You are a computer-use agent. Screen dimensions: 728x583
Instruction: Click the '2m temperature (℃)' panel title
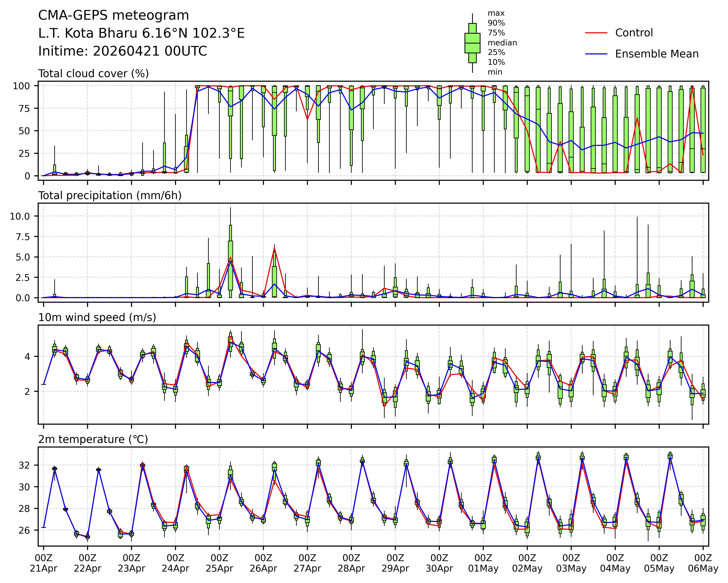93,439
